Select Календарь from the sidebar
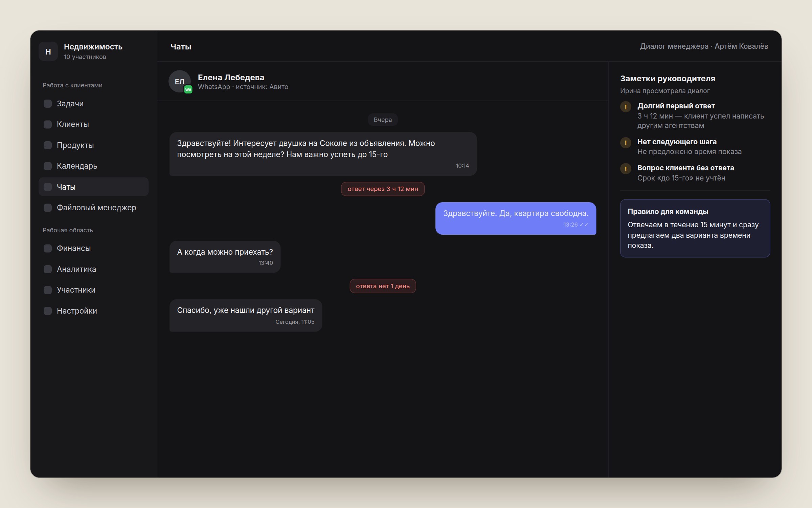Viewport: 812px width, 508px height. [x=94, y=166]
